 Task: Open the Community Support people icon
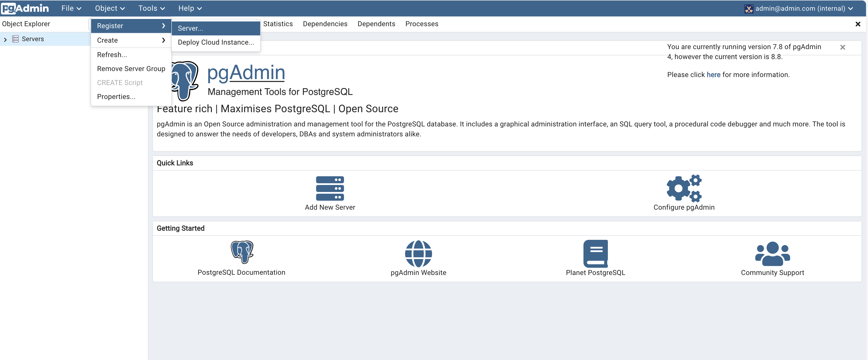[772, 254]
